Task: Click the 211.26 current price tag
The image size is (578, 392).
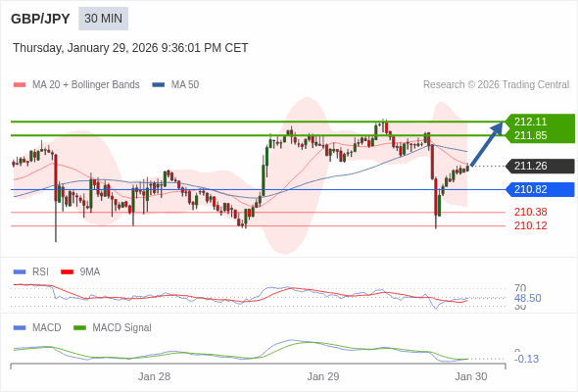Action: [539, 166]
